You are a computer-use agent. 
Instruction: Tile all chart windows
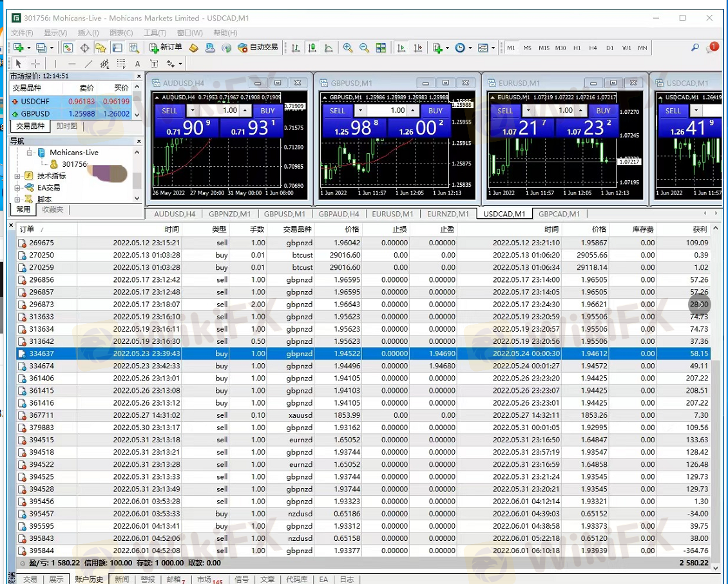coord(381,48)
